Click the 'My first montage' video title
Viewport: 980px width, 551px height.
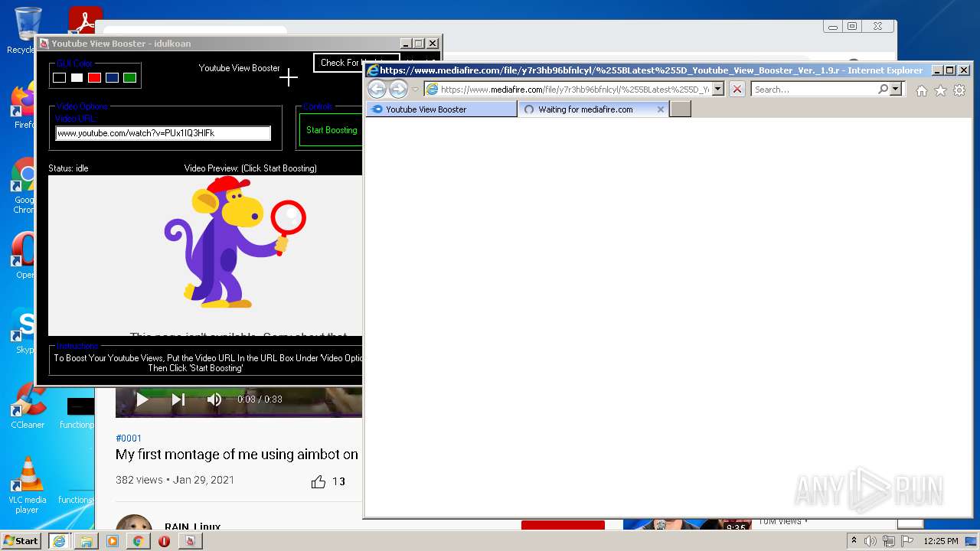coord(237,455)
